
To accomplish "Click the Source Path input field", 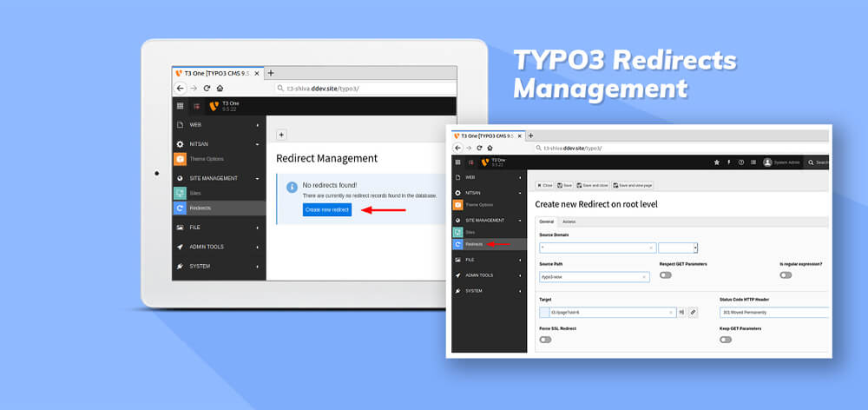I will [595, 276].
